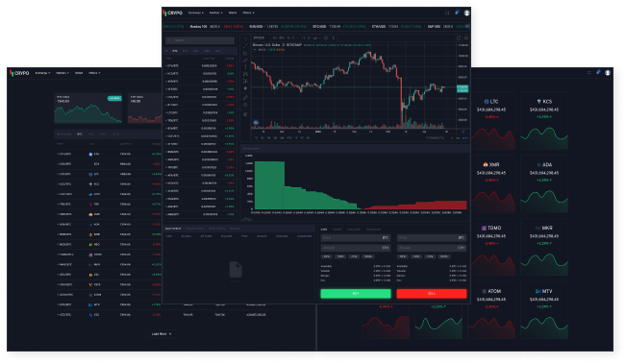The image size is (626, 364).
Task: Click the fullscreen chart icon at chart top-right
Action: (459, 37)
